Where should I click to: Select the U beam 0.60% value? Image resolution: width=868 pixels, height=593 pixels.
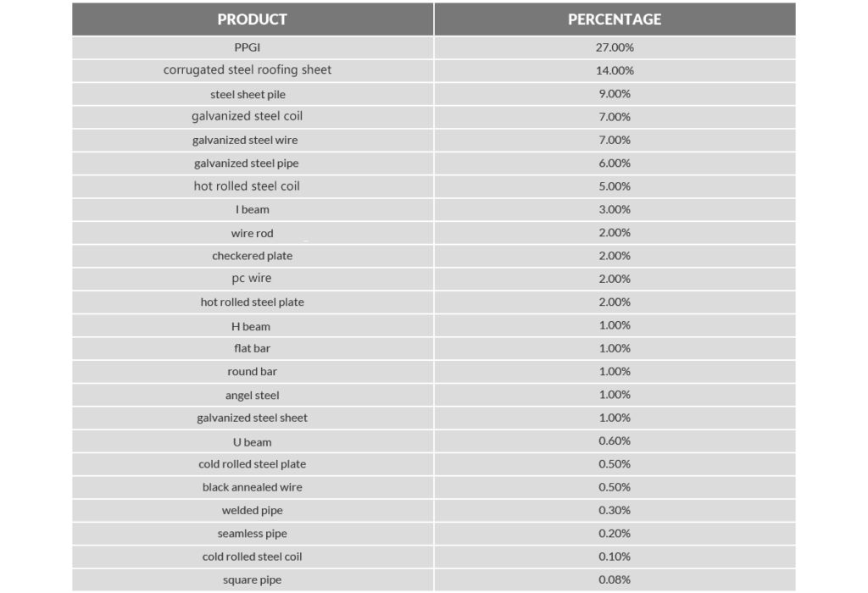tap(614, 441)
